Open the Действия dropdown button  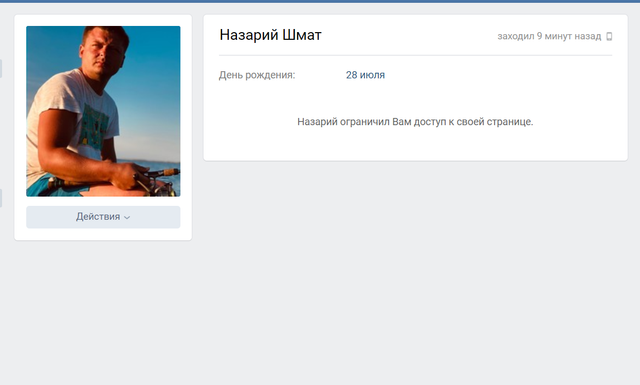tap(103, 217)
